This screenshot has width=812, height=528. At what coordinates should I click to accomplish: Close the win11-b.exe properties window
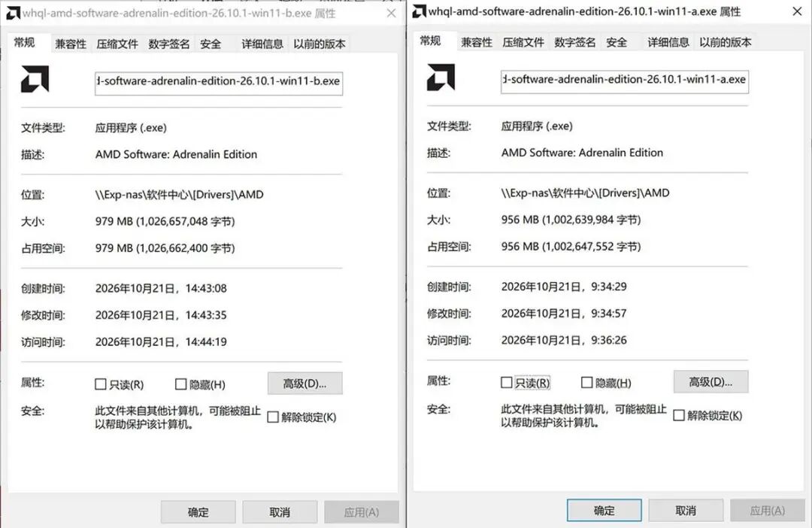392,13
